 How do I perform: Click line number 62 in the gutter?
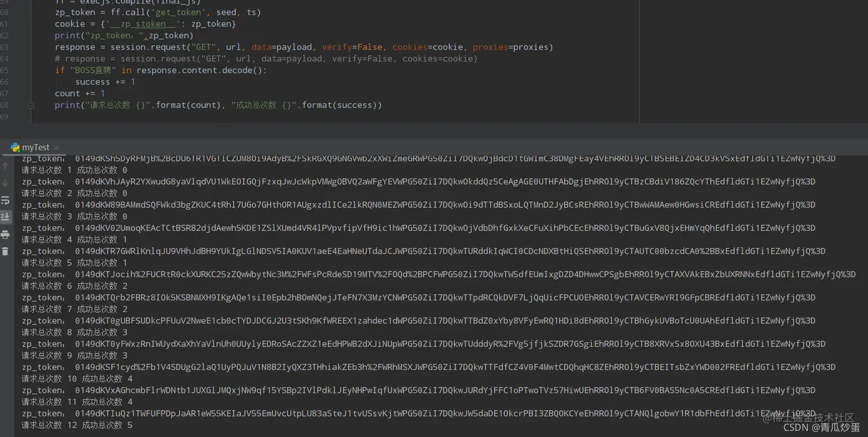pyautogui.click(x=5, y=36)
